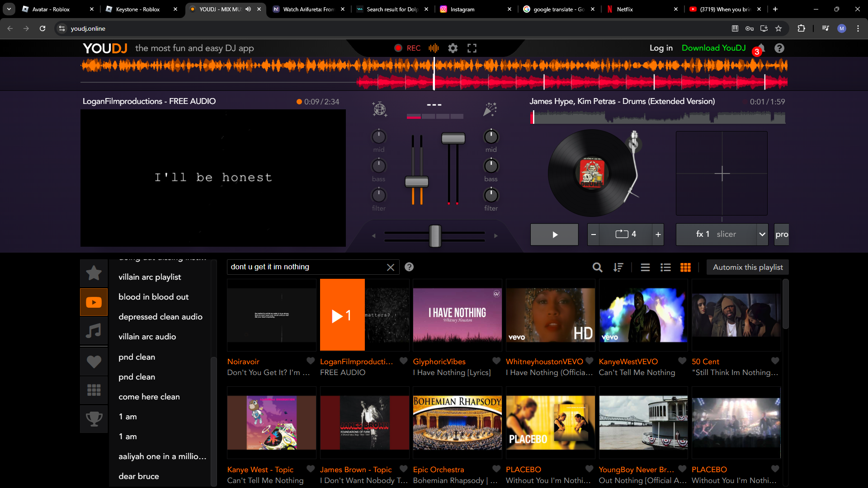Click the crossfader handle
This screenshot has width=868, height=488.
coord(435,236)
